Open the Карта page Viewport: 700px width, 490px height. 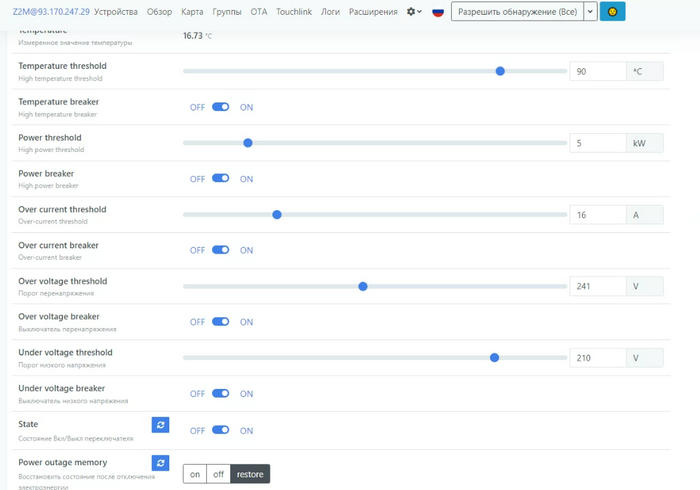coord(192,12)
